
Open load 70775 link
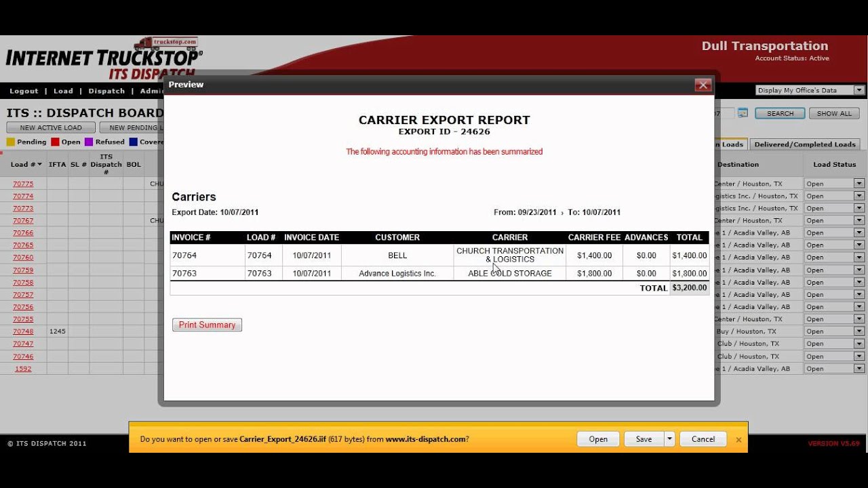(x=23, y=184)
